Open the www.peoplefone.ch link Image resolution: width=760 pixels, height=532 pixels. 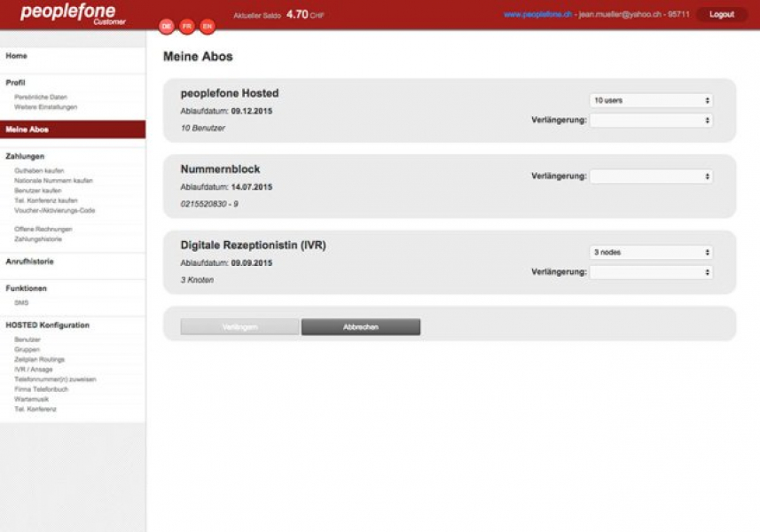(537, 14)
